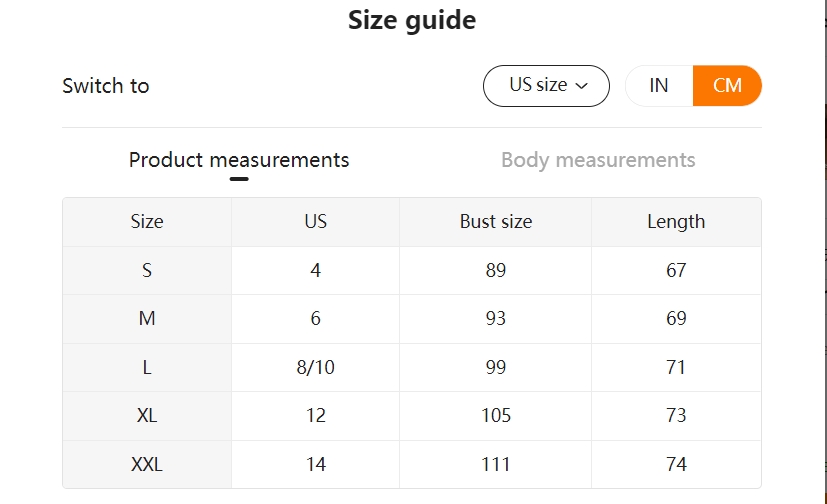The height and width of the screenshot is (504, 827).
Task: Select the XL size row label
Action: pyautogui.click(x=147, y=416)
